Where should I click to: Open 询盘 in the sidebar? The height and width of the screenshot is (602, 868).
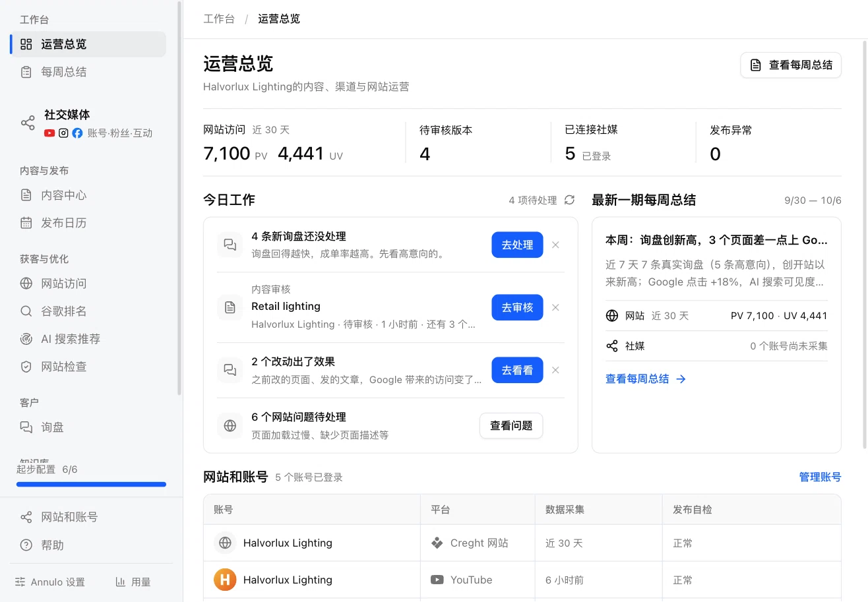tap(88, 427)
